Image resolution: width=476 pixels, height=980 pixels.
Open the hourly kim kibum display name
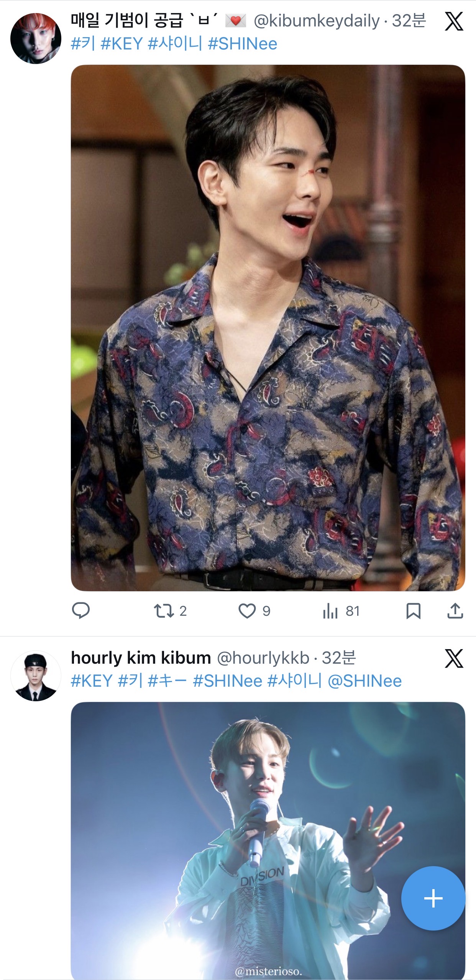coord(141,658)
